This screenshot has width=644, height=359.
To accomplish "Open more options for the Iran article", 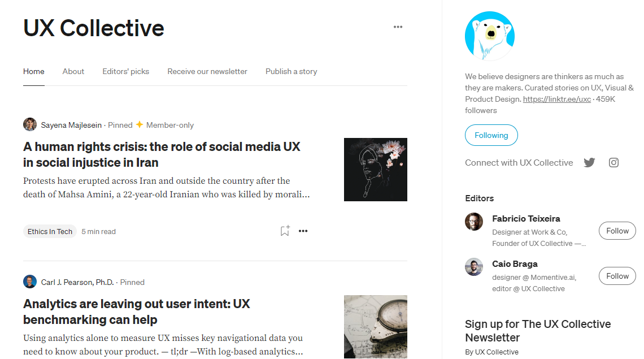I will pos(303,231).
